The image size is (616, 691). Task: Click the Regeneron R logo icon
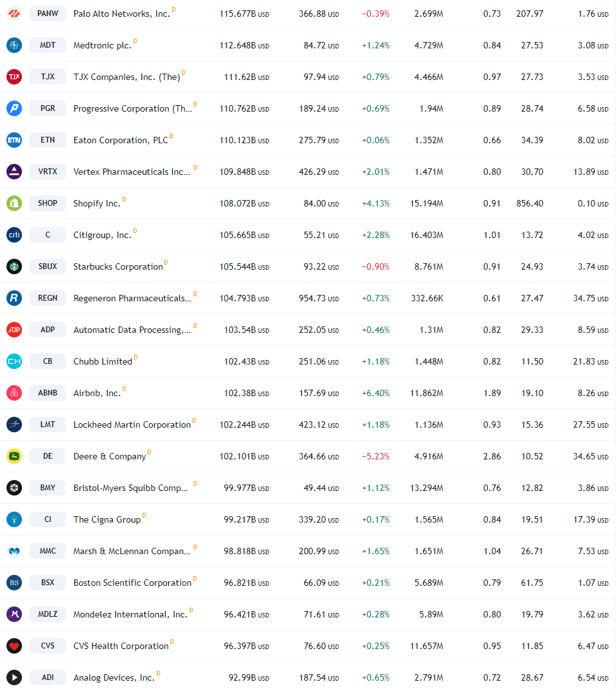14,298
